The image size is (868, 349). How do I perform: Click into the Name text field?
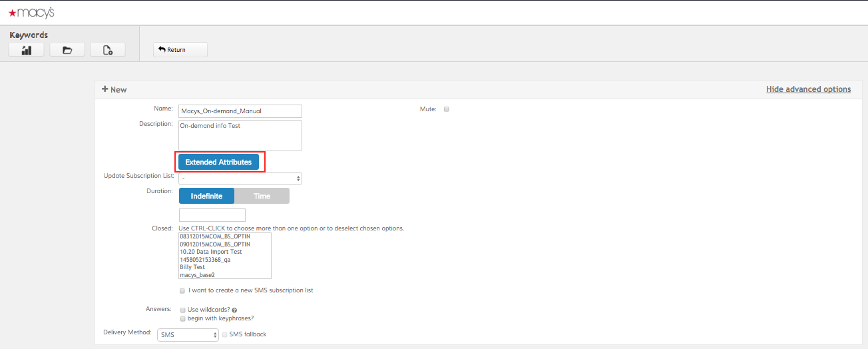click(240, 111)
